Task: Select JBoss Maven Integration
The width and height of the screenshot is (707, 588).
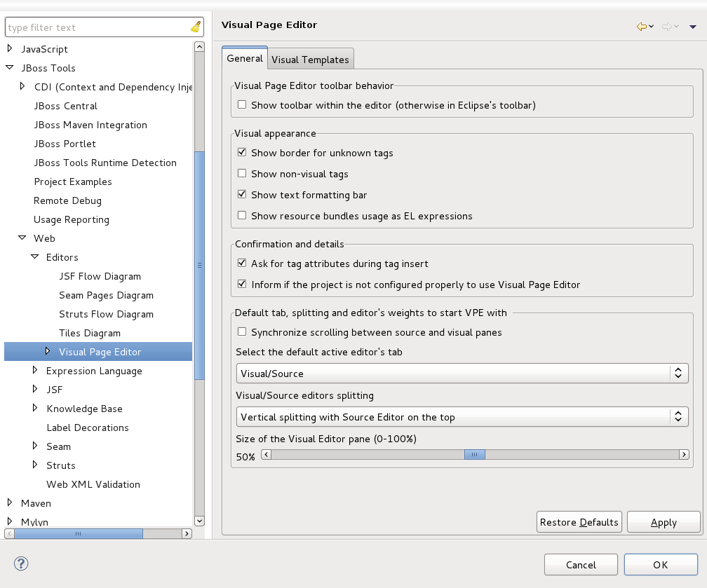Action: click(90, 125)
